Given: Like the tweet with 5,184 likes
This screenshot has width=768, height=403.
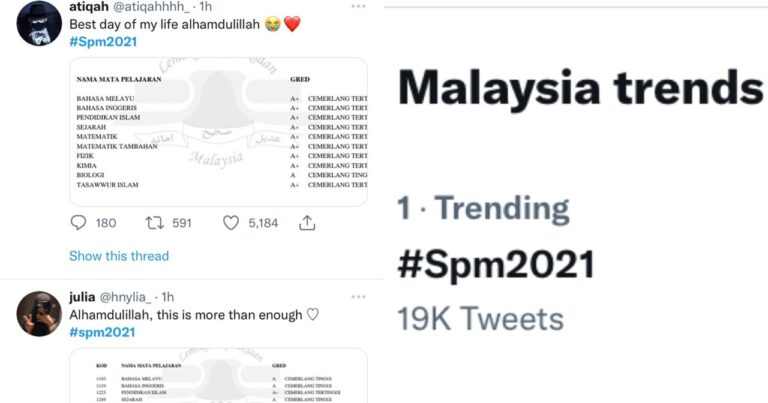Looking at the screenshot, I should [x=231, y=223].
